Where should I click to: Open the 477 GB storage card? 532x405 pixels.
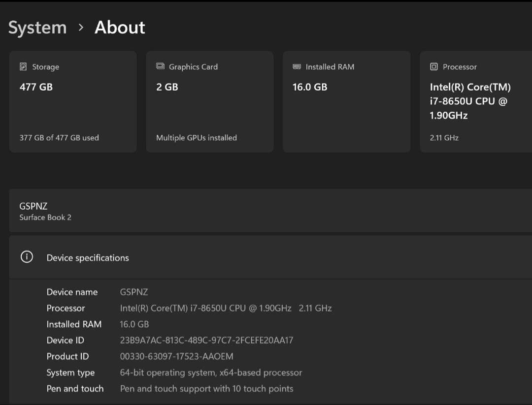point(73,102)
